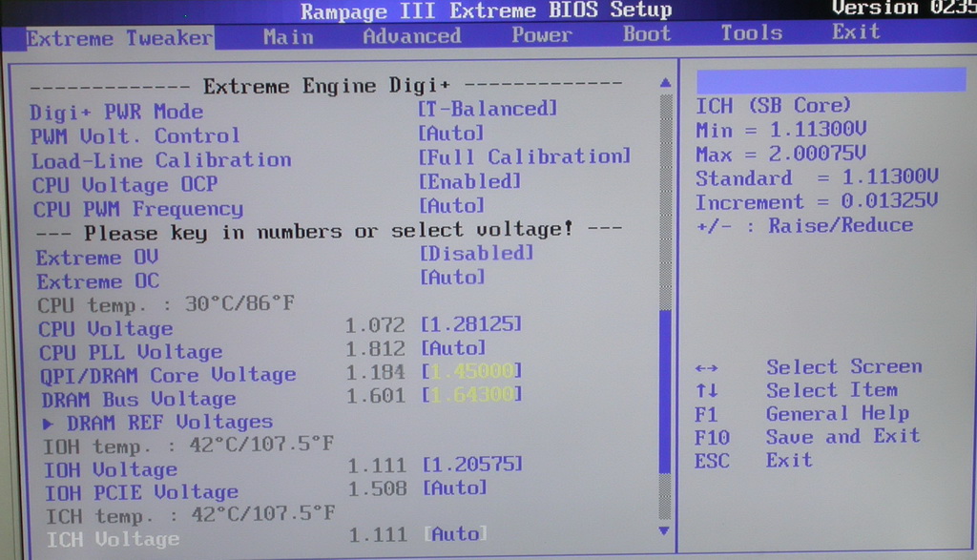Select the CPU Voltage label
This screenshot has width=977, height=560.
pyautogui.click(x=106, y=329)
